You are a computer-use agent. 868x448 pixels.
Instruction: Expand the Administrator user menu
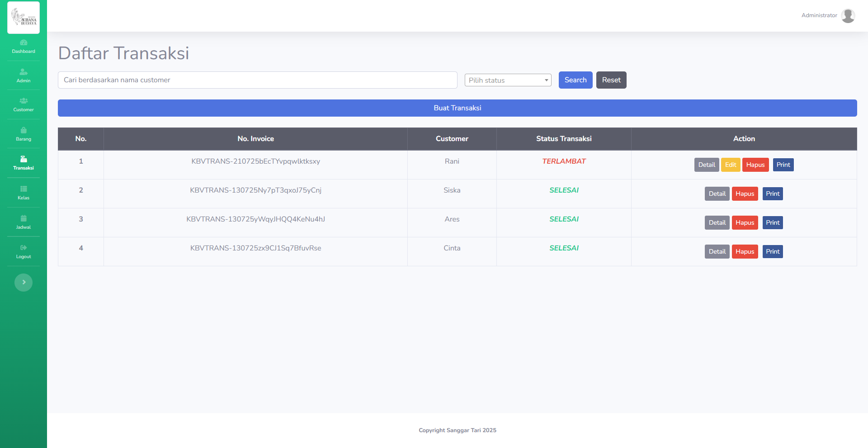tap(819, 15)
